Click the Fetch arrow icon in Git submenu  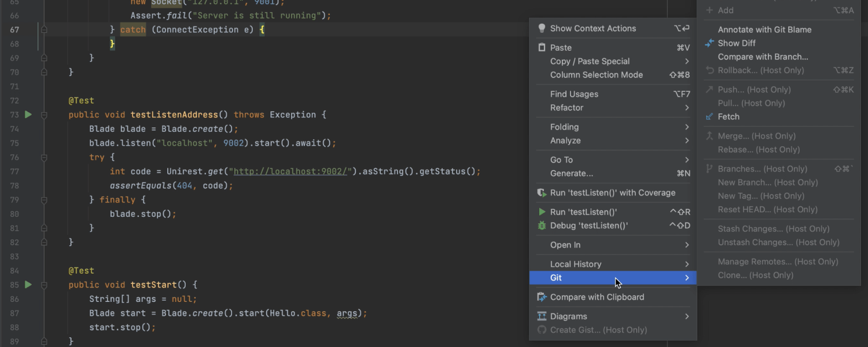pos(709,116)
